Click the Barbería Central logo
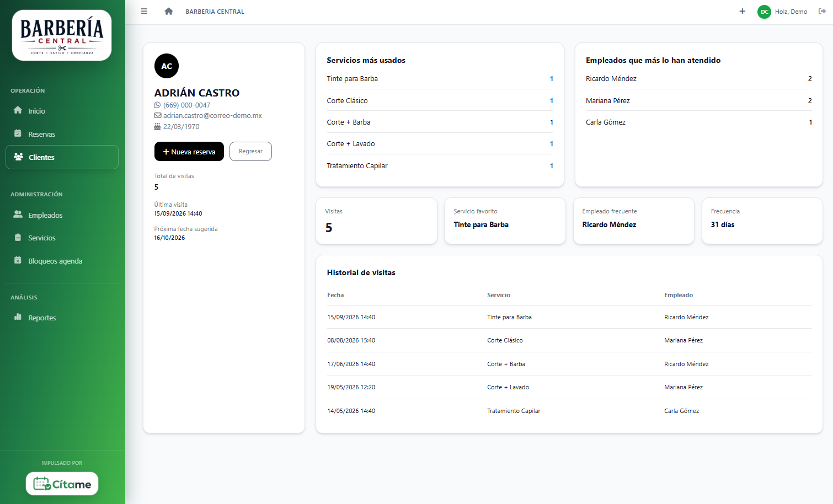 tap(62, 35)
